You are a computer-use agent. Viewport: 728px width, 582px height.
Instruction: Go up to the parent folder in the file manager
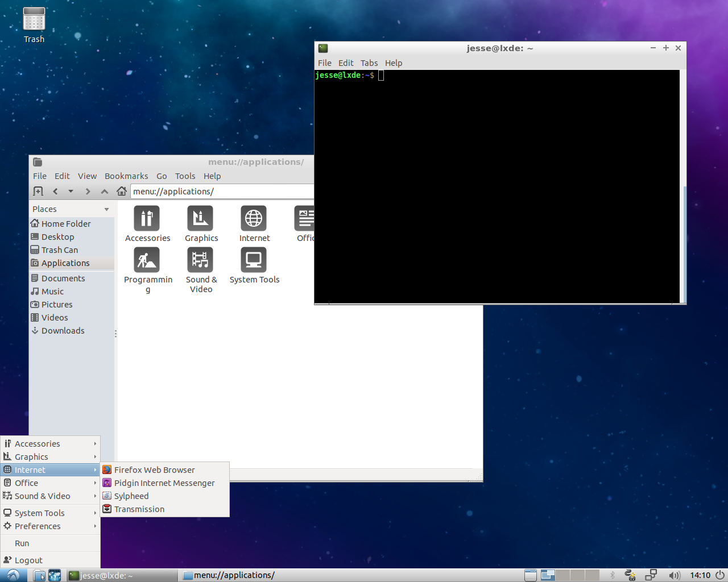(105, 192)
